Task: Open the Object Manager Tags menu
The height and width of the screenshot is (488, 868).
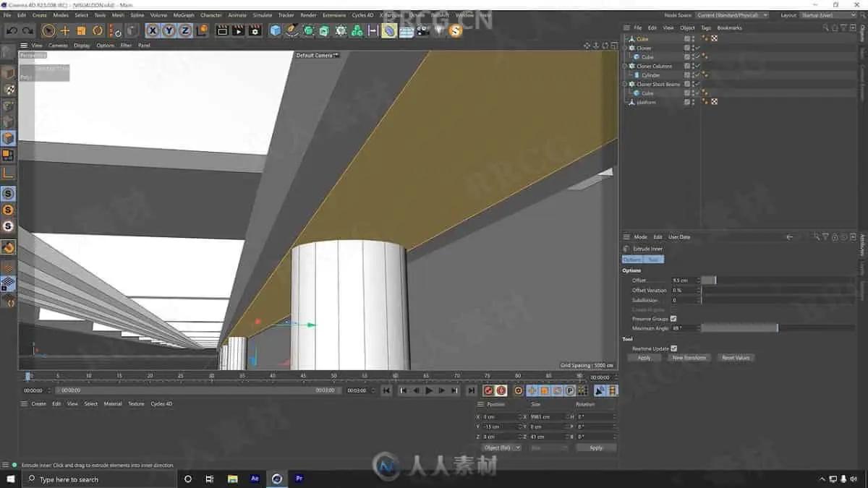Action: [706, 27]
